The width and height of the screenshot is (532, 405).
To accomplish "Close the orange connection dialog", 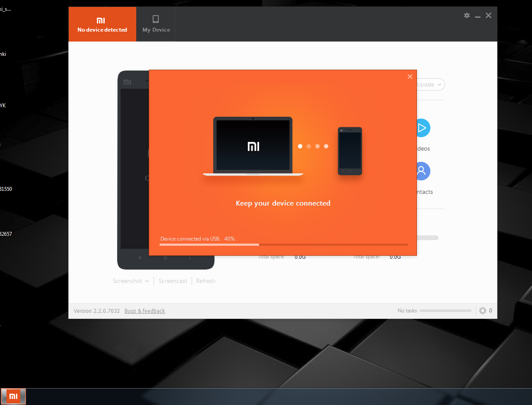I will pos(410,77).
